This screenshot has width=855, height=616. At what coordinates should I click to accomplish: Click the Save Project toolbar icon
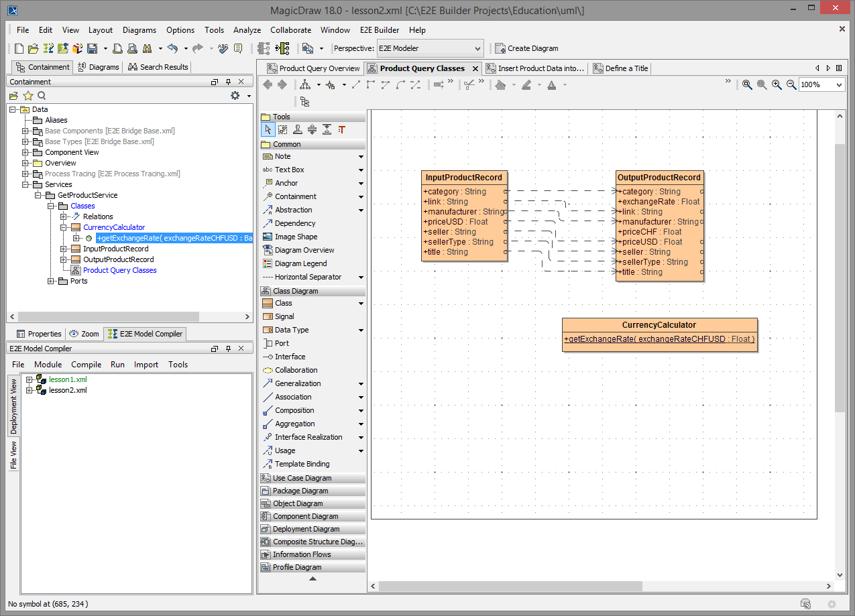[x=92, y=48]
